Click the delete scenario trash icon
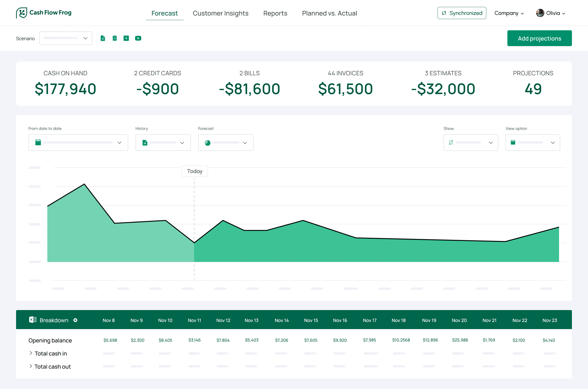This screenshot has width=588, height=389. tap(114, 38)
